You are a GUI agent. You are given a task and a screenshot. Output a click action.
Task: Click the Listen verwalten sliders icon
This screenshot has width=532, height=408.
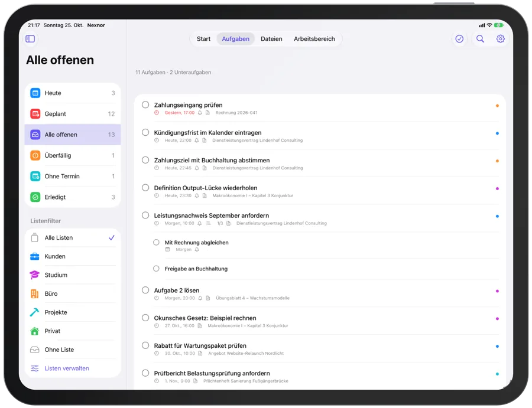click(x=35, y=368)
